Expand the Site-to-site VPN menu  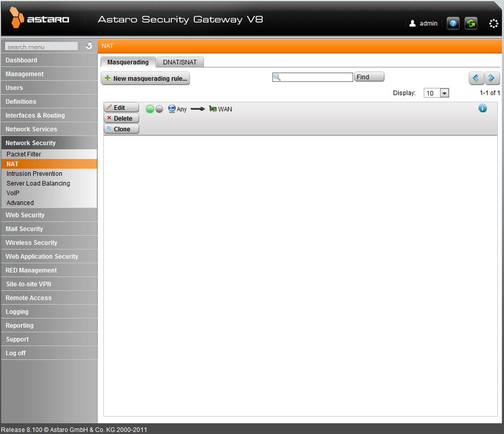tap(49, 284)
